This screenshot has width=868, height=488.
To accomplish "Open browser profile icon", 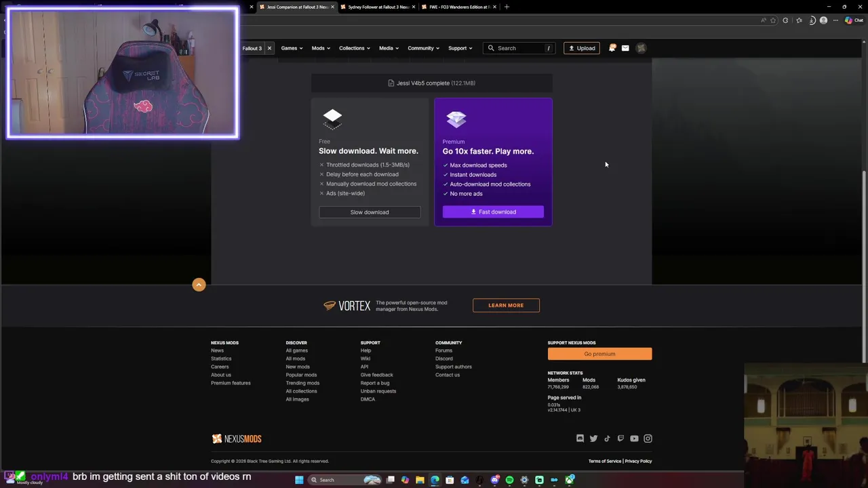I will click(823, 20).
